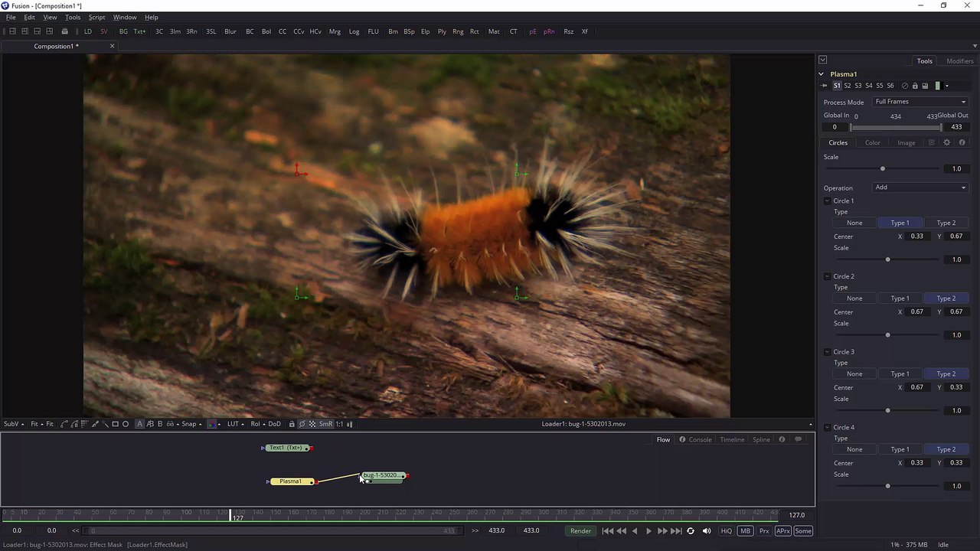Switch to the Modifiers panel

(x=959, y=61)
